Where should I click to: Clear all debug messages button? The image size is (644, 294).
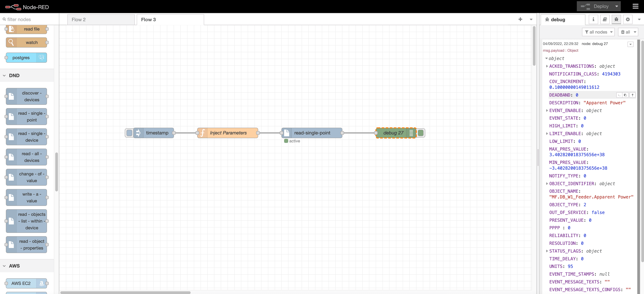coord(625,32)
